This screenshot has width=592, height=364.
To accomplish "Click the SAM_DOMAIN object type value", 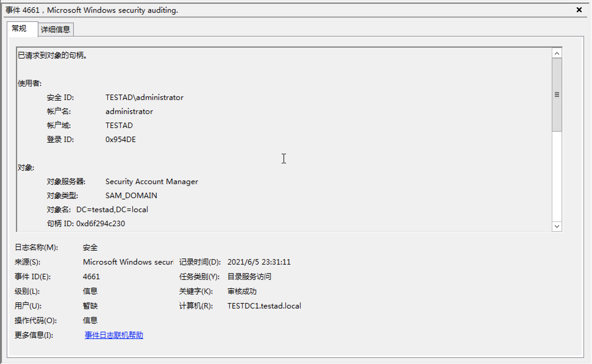I will point(131,196).
